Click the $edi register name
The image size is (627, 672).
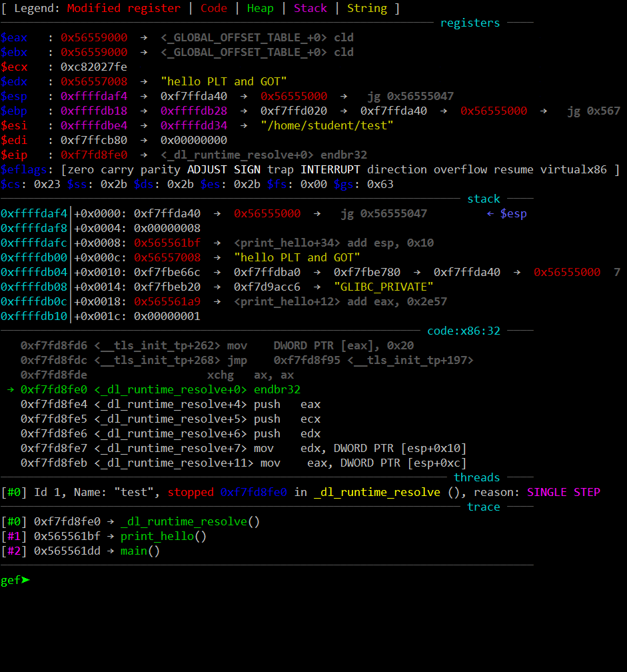[x=14, y=140]
